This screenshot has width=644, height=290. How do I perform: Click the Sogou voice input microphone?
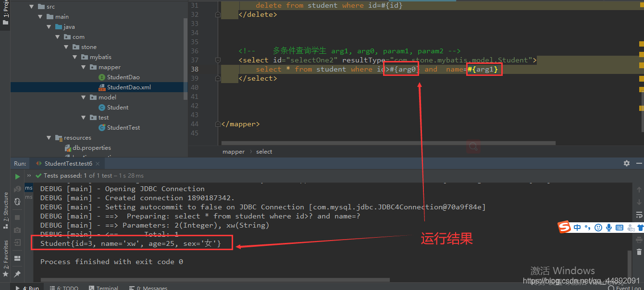pyautogui.click(x=609, y=228)
